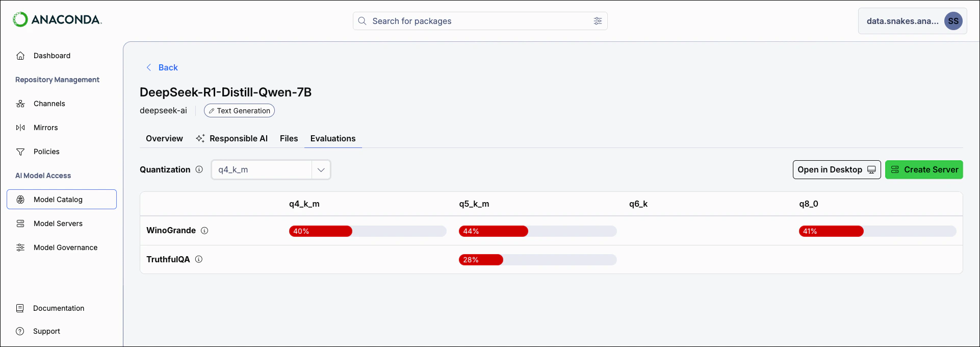Switch to the Overview tab
The image size is (980, 347).
click(164, 138)
